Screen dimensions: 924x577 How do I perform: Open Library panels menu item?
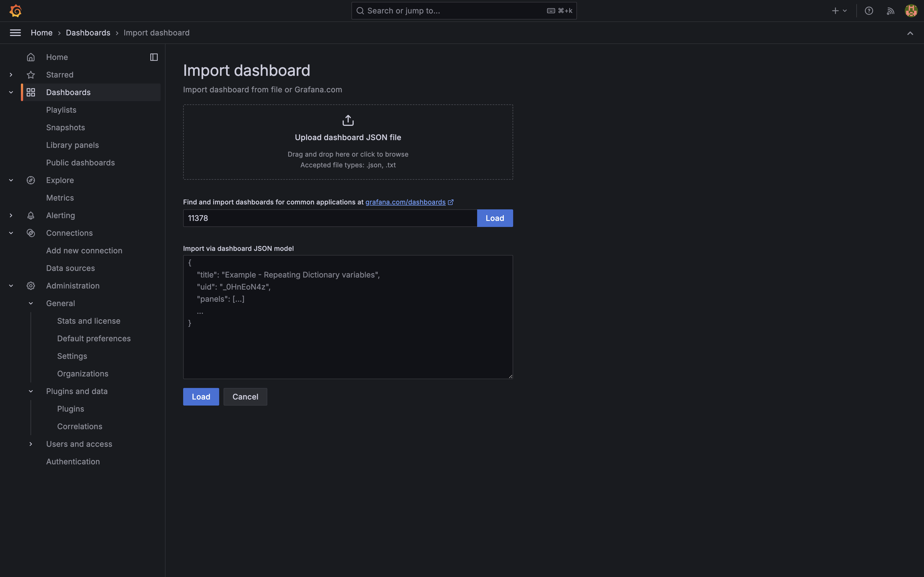(x=73, y=145)
